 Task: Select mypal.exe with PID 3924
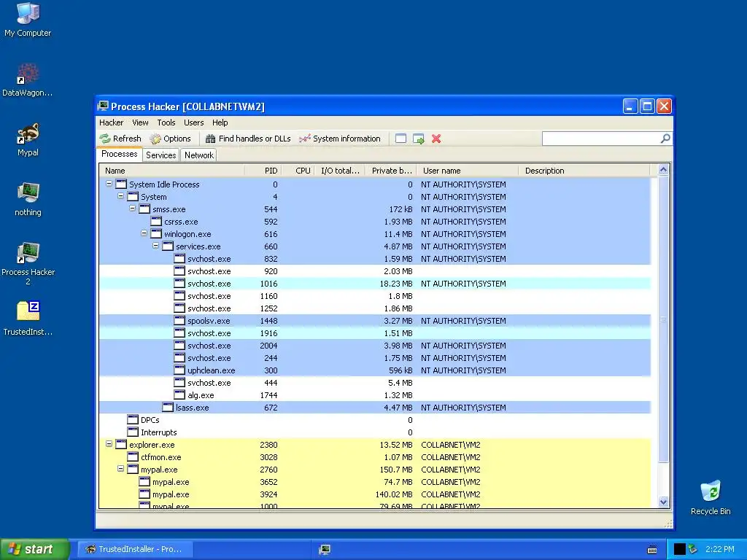tap(375, 494)
